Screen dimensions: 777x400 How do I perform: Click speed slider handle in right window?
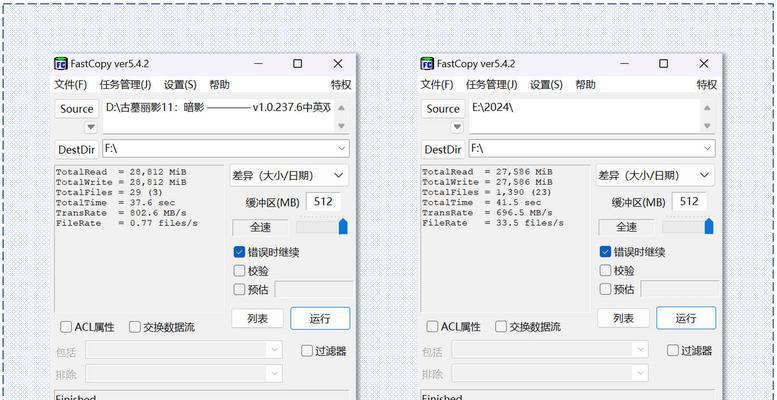pyautogui.click(x=709, y=227)
